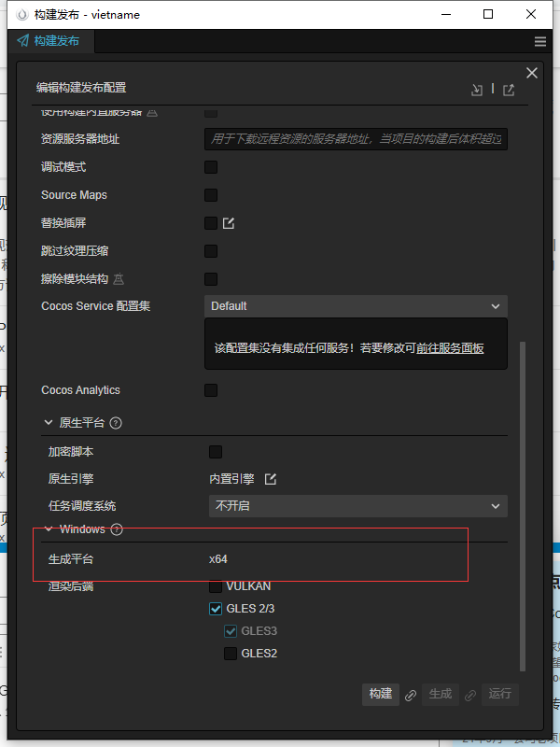Click the import config arrow icon
Viewport: 560px width, 747px height.
[477, 90]
